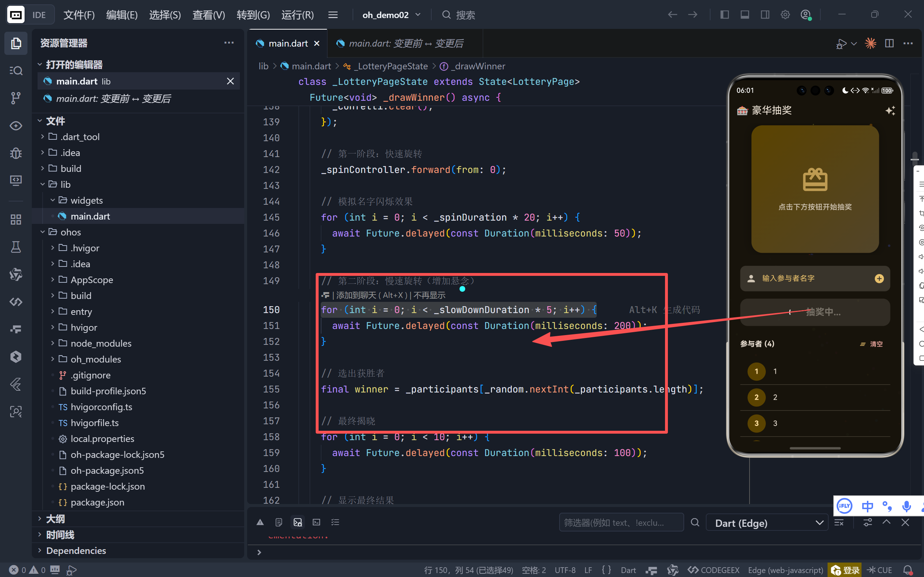
Task: Open the Extensions view icon
Action: [16, 220]
